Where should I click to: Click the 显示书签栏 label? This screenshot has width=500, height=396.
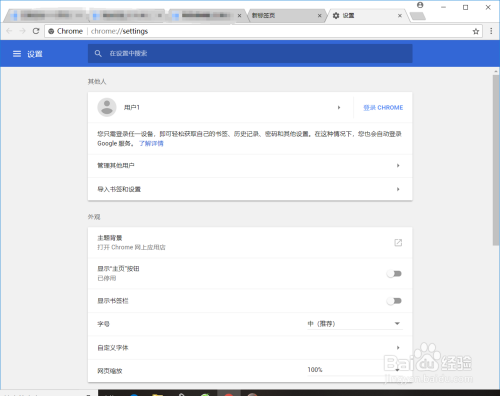tap(113, 301)
